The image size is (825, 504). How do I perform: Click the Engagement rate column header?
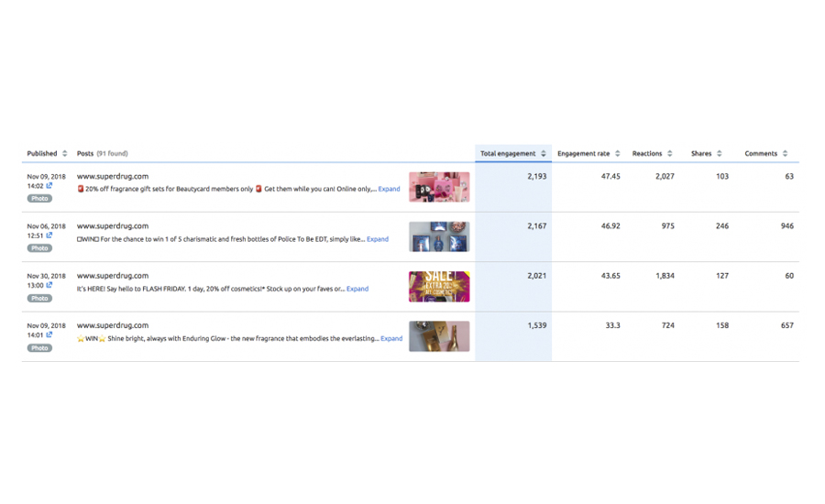pyautogui.click(x=583, y=154)
